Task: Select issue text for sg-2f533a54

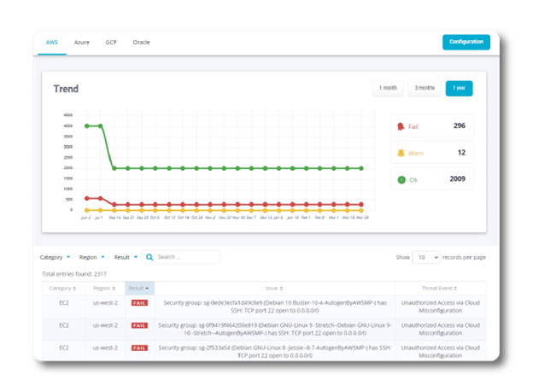Action: point(275,352)
